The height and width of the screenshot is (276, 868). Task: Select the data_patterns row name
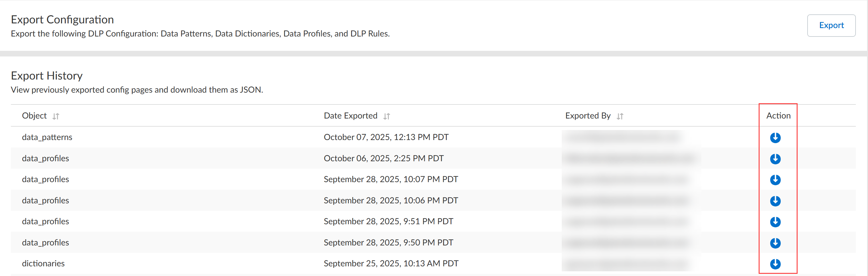[47, 137]
